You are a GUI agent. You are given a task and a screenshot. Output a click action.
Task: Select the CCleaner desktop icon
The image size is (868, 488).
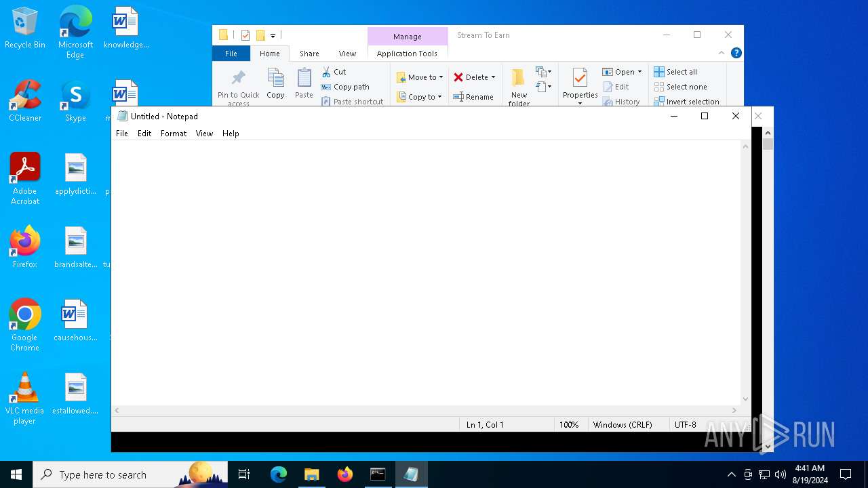pyautogui.click(x=25, y=101)
